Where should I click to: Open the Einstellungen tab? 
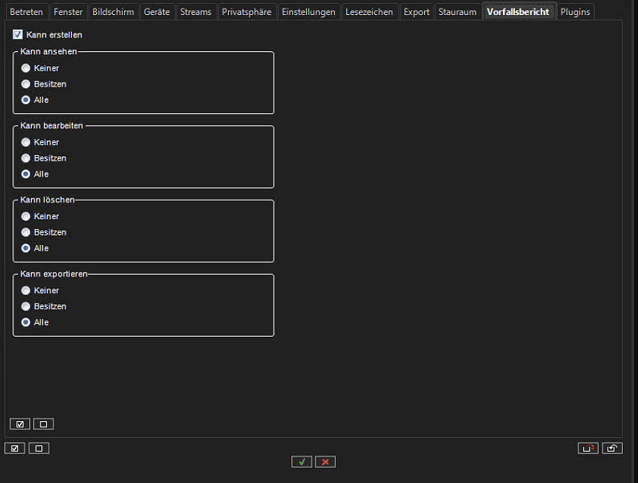point(308,12)
